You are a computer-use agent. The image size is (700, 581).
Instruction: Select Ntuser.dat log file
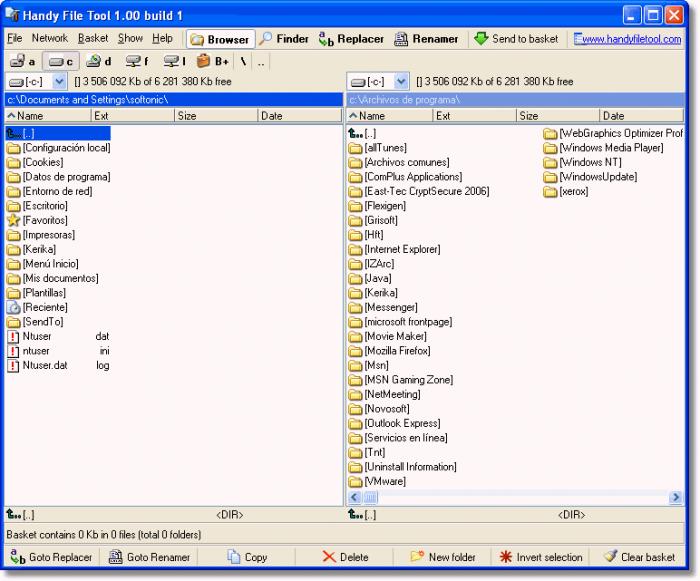click(x=58, y=365)
